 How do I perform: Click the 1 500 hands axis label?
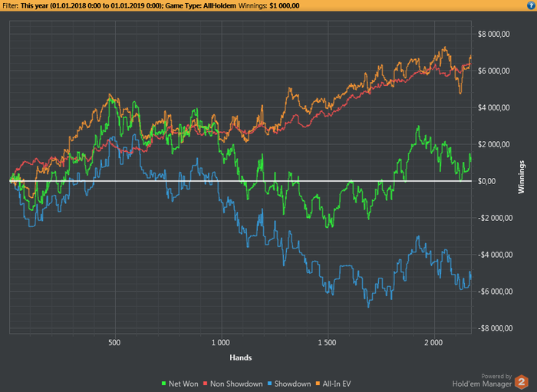pos(327,343)
